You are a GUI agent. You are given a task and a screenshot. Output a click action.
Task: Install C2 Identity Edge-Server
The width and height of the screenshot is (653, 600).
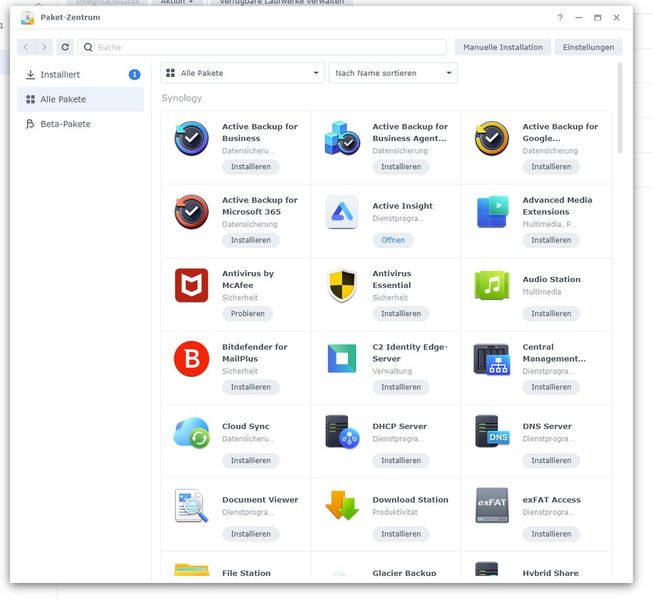coord(401,387)
